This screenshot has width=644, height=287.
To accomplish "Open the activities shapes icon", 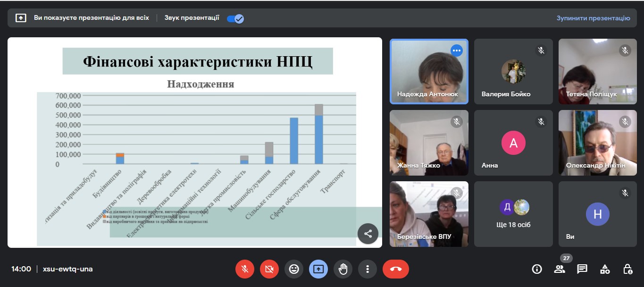I will [605, 269].
